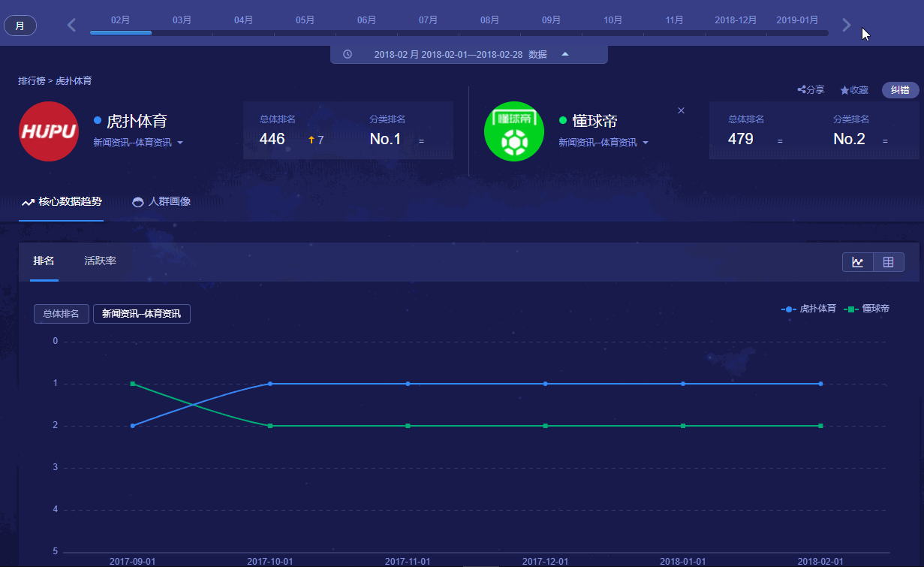Image resolution: width=924 pixels, height=567 pixels.
Task: Select 03月 on the timeline
Action: click(x=182, y=20)
